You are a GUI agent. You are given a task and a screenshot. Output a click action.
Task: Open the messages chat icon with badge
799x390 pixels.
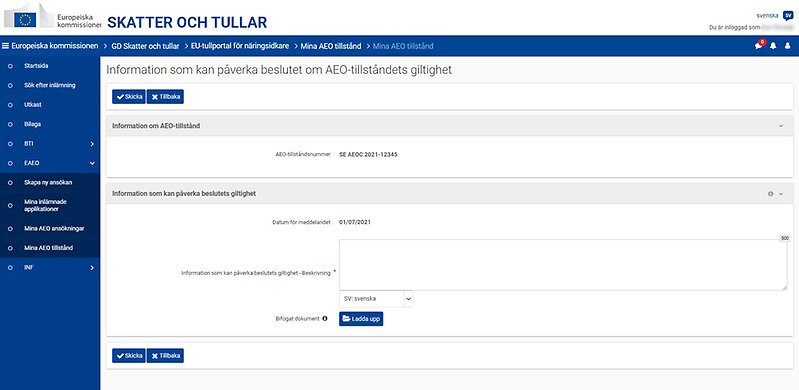[759, 45]
